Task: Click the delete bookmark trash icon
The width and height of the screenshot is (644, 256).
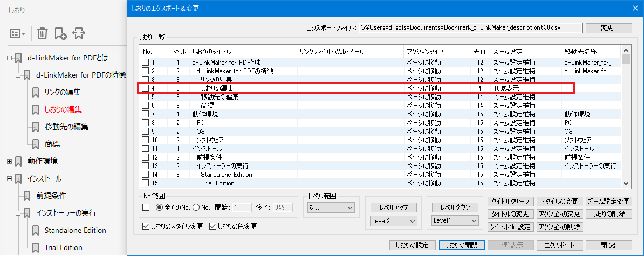Action: coord(43,34)
